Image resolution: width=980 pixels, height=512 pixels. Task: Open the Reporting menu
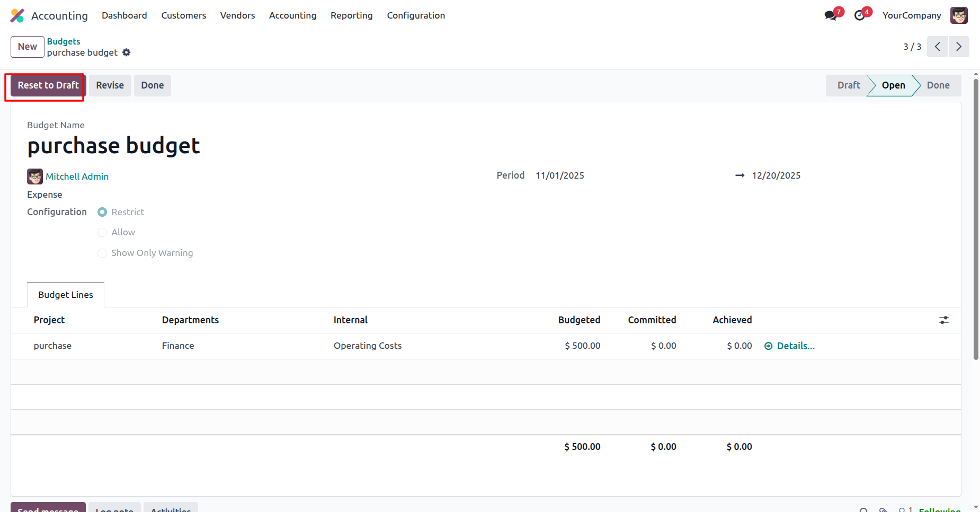[x=352, y=15]
